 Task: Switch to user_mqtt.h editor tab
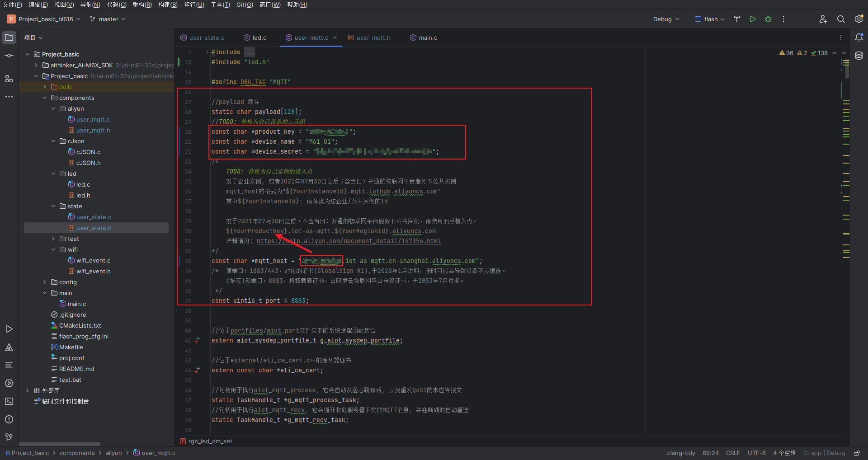pyautogui.click(x=369, y=38)
